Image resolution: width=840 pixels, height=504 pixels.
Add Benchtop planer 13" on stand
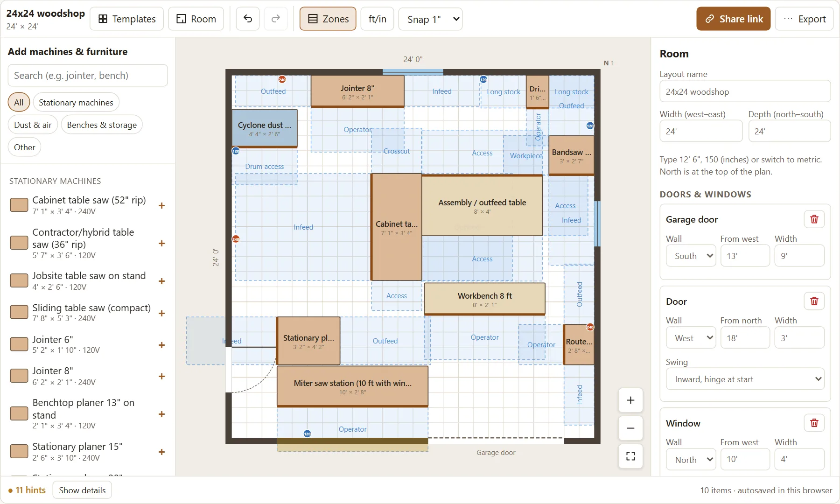[162, 414]
